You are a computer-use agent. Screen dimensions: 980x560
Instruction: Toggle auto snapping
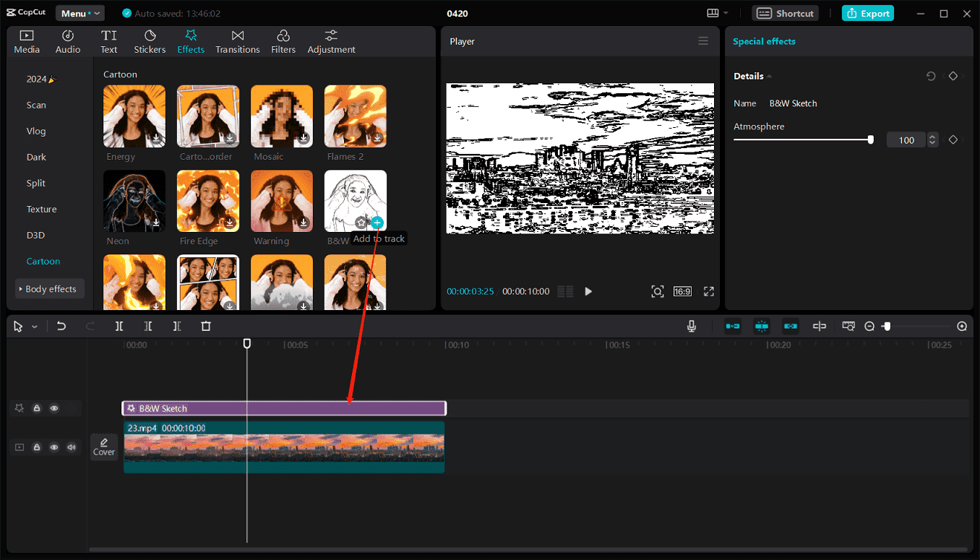click(x=762, y=327)
